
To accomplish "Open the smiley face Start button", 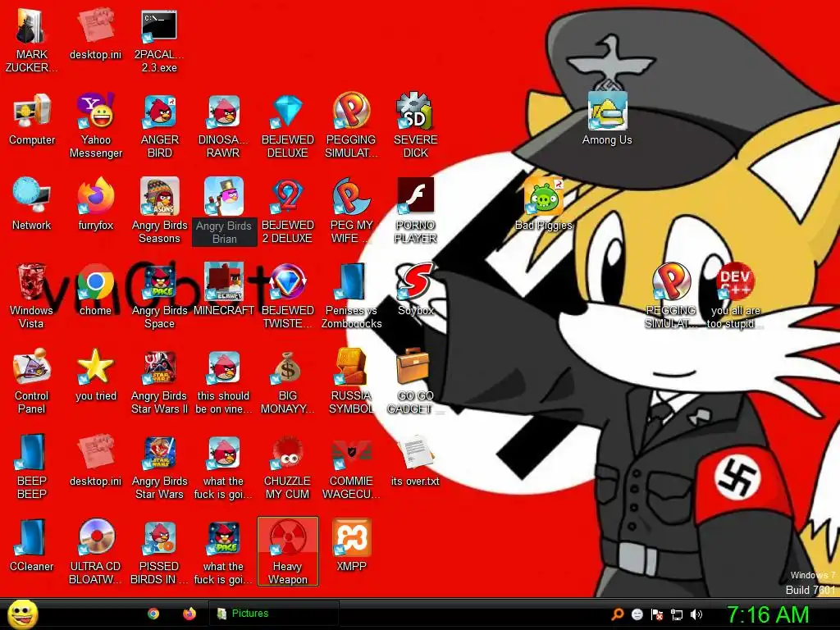I will [x=23, y=614].
